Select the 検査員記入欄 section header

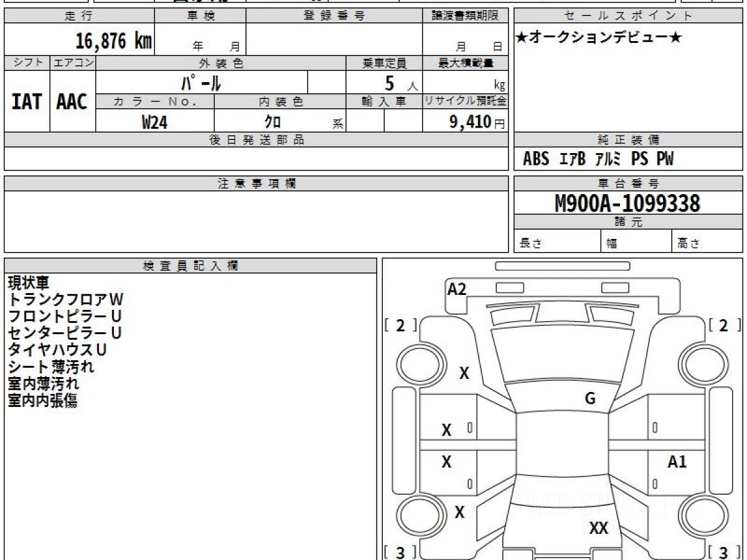click(x=190, y=266)
